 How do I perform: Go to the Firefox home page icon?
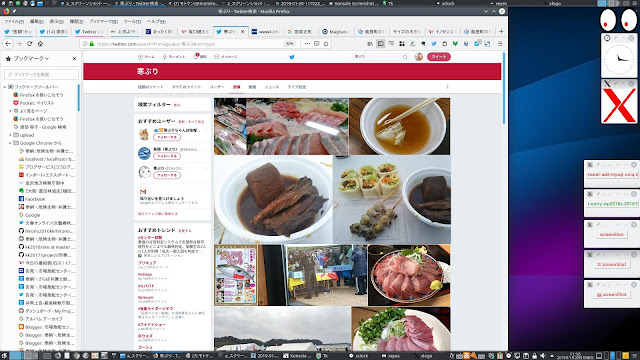pos(40,44)
